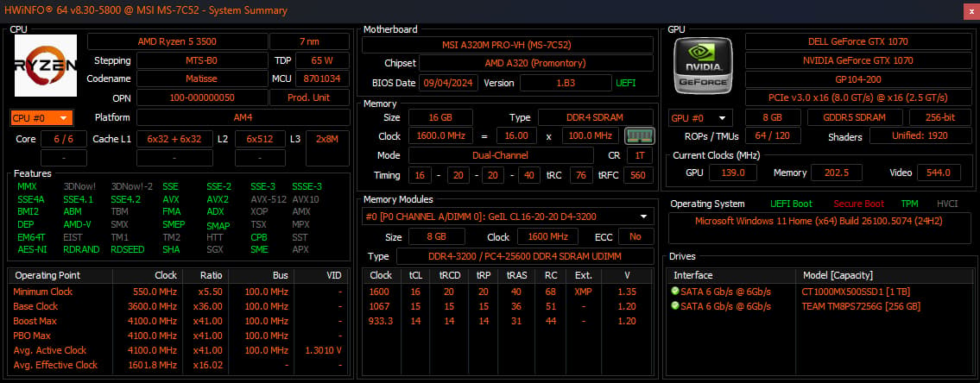This screenshot has width=980, height=383.
Task: Close the System Summary window
Action: 970,10
